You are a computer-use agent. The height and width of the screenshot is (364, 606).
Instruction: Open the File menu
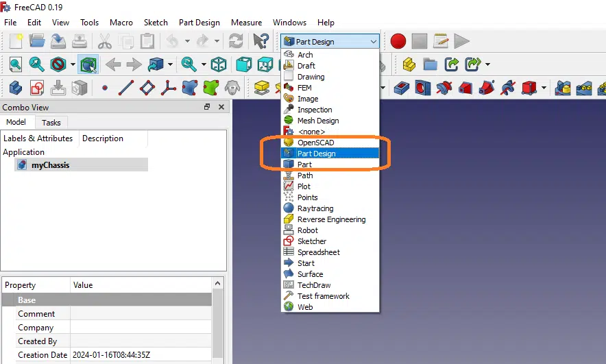[10, 23]
